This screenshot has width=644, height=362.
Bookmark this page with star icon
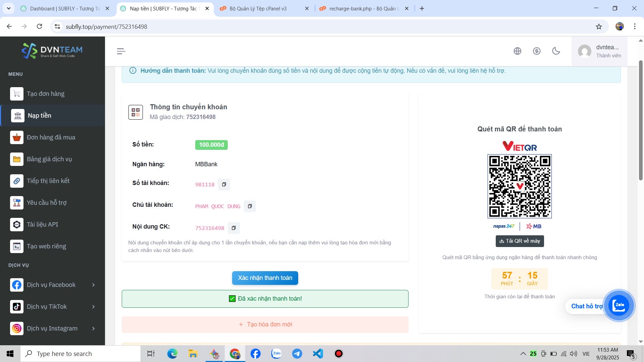coord(599,26)
